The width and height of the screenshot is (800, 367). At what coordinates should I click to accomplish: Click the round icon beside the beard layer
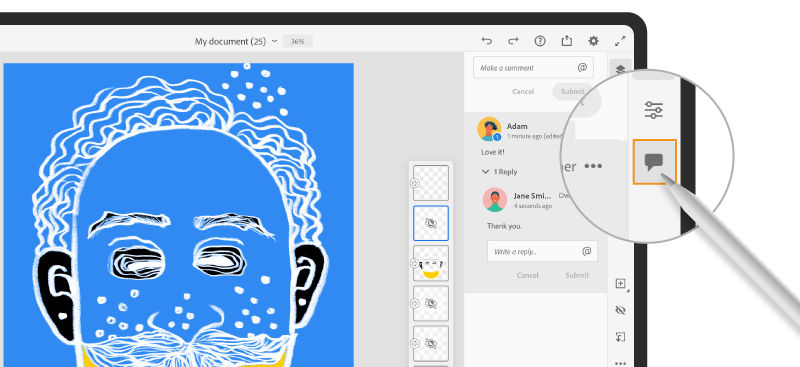point(415,263)
